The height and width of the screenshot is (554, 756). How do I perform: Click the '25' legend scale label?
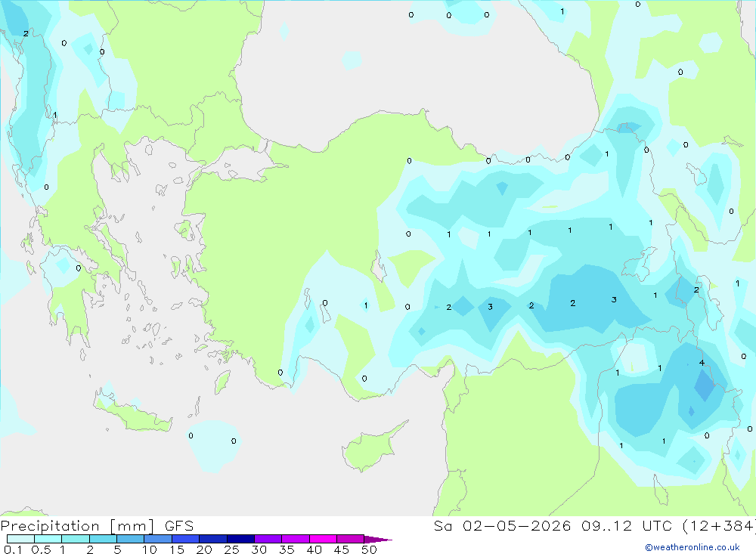click(x=231, y=549)
